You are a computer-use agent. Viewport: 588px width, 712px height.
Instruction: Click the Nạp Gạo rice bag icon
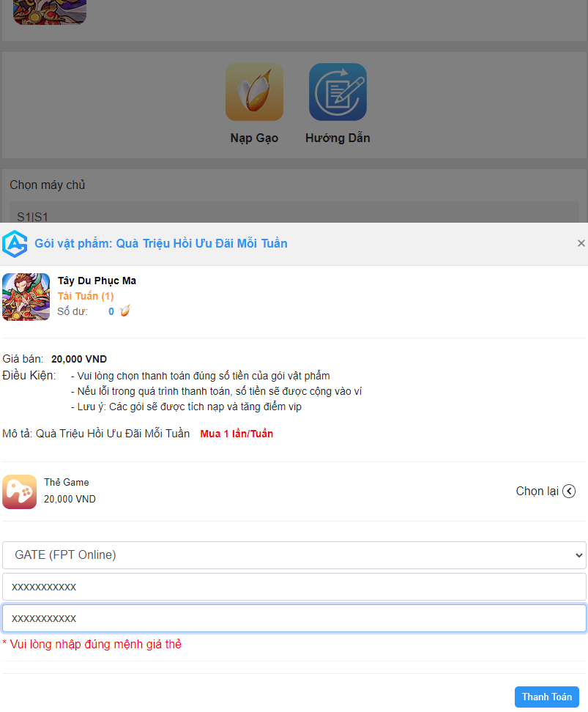(254, 92)
